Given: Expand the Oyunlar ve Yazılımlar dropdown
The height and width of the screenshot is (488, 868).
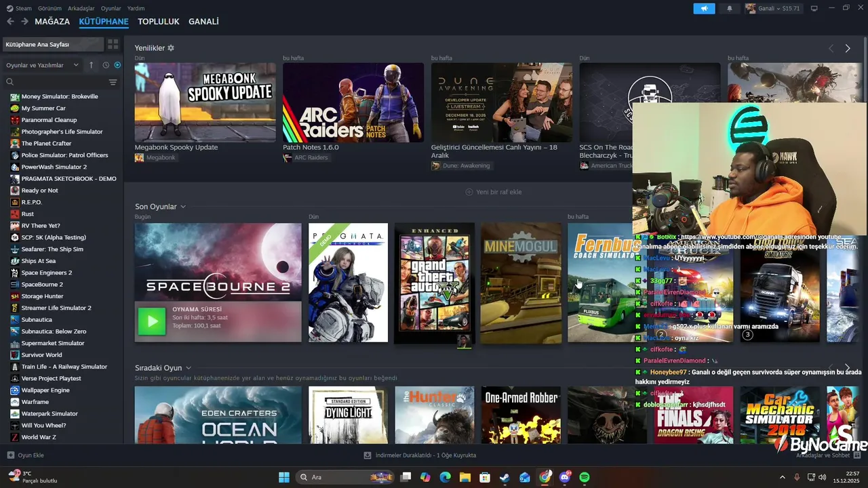Looking at the screenshot, I should 43,65.
